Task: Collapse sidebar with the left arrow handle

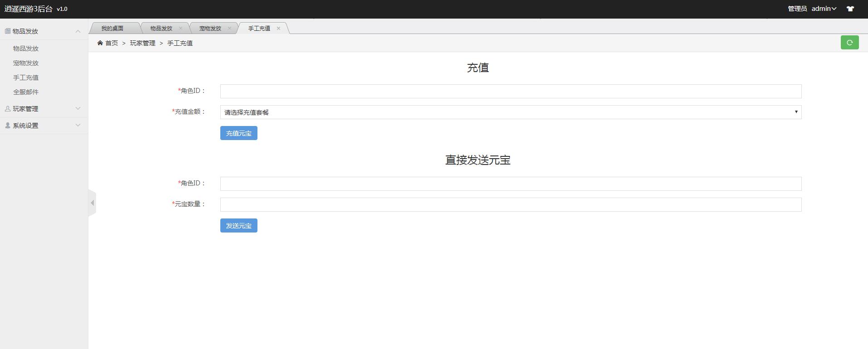Action: (92, 203)
